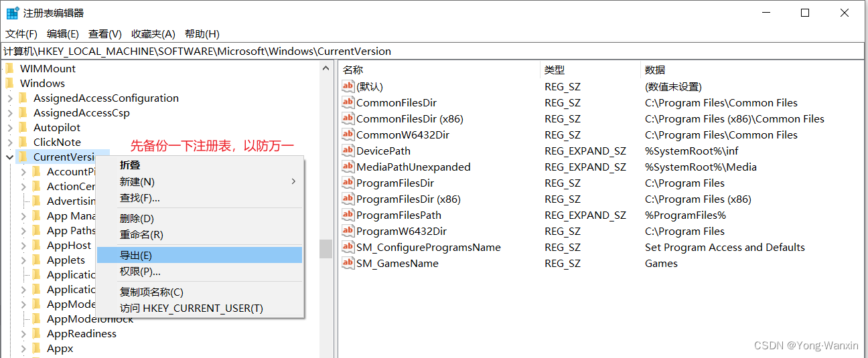
Task: Choose 重命名(R) in context menu
Action: pyautogui.click(x=200, y=234)
